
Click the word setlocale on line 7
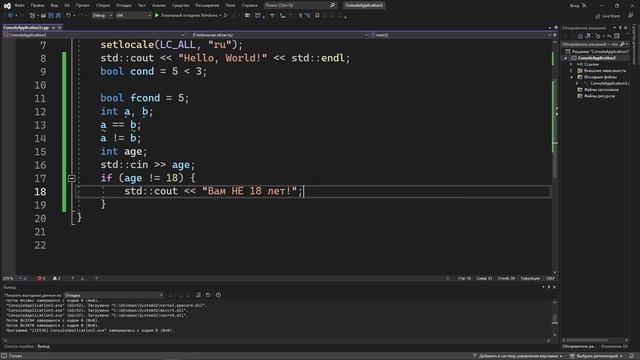(x=127, y=44)
